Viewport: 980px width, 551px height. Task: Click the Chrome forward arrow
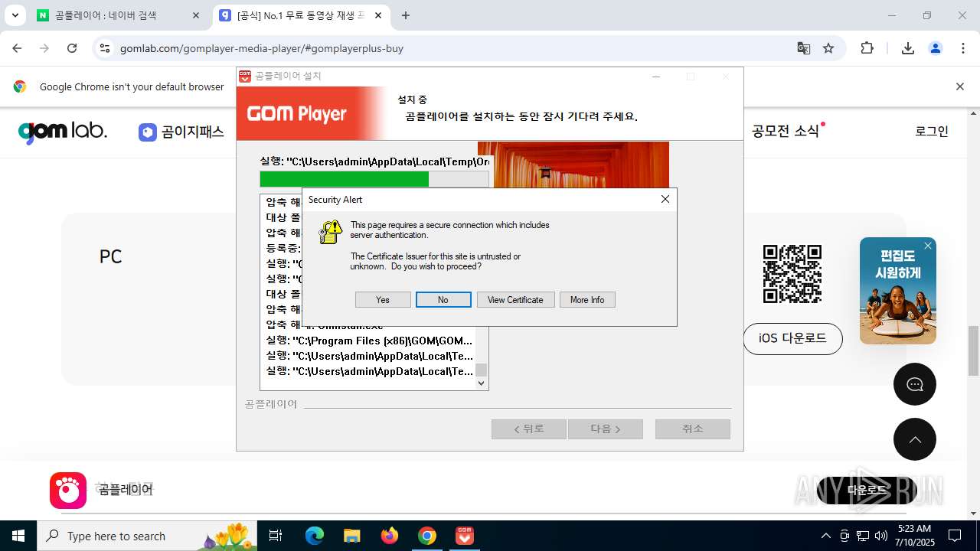coord(44,48)
